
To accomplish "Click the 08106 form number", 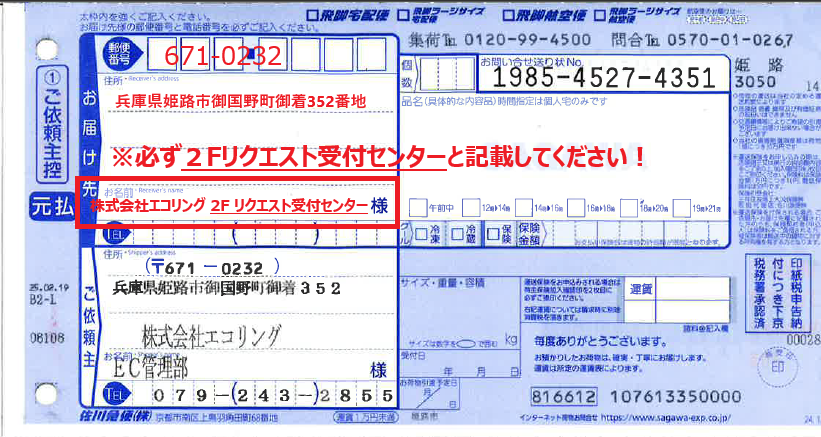I will [x=47, y=338].
